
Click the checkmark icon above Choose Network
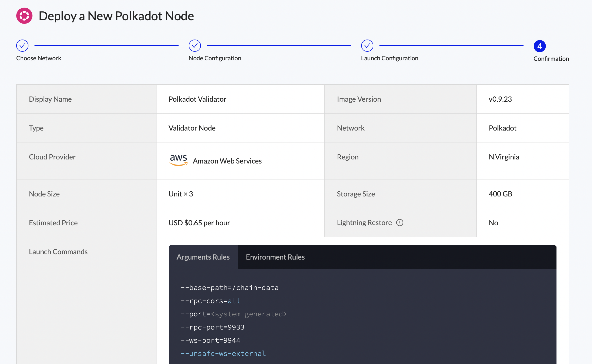(x=22, y=46)
